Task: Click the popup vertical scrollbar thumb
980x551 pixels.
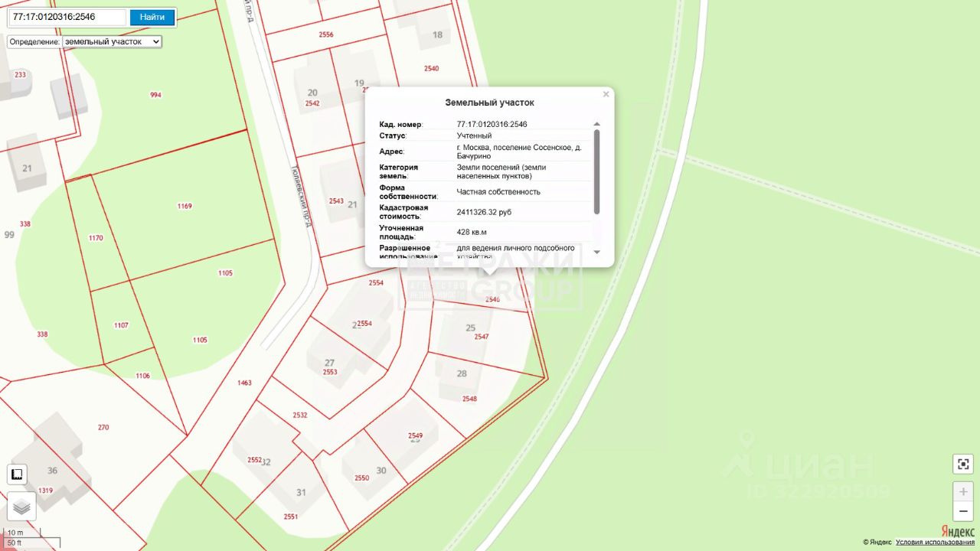Action: pyautogui.click(x=597, y=172)
